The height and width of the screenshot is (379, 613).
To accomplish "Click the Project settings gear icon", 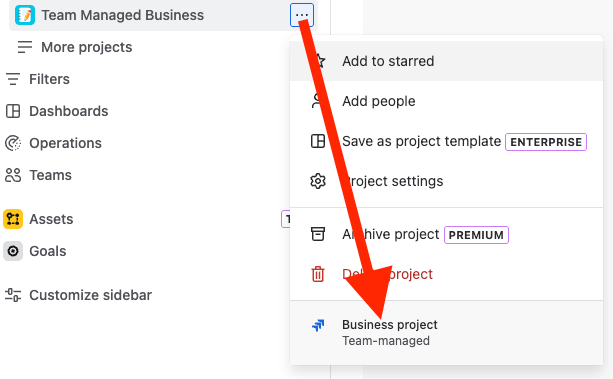I will click(318, 181).
